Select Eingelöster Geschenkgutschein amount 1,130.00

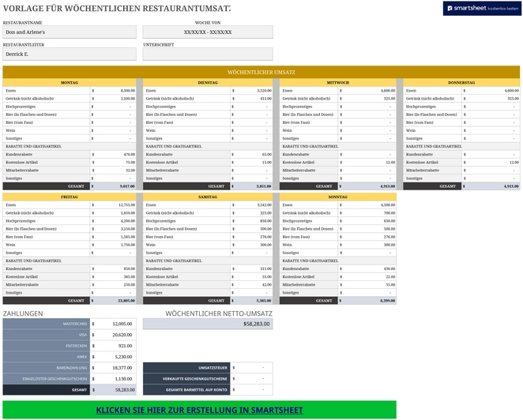point(113,379)
